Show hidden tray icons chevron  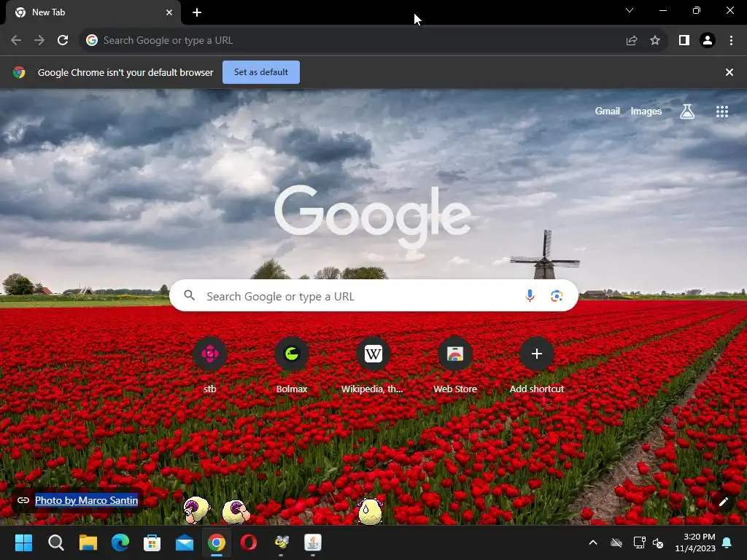pyautogui.click(x=593, y=542)
